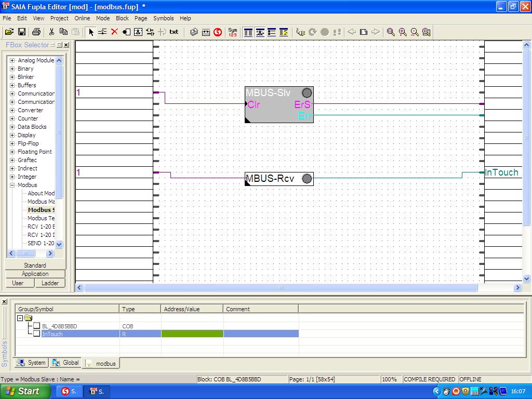The width and height of the screenshot is (532, 399).
Task: Expand the Flip-Flop tree node
Action: point(12,143)
